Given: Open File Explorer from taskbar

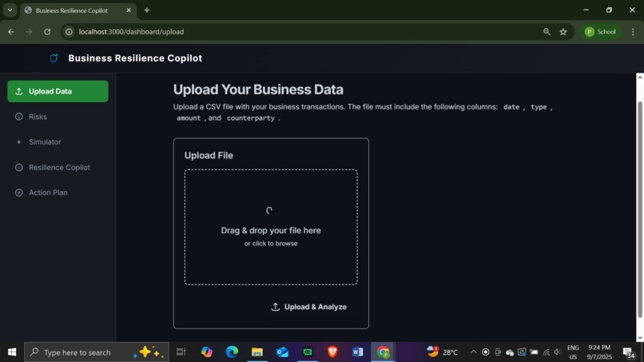Looking at the screenshot, I should coord(257,352).
